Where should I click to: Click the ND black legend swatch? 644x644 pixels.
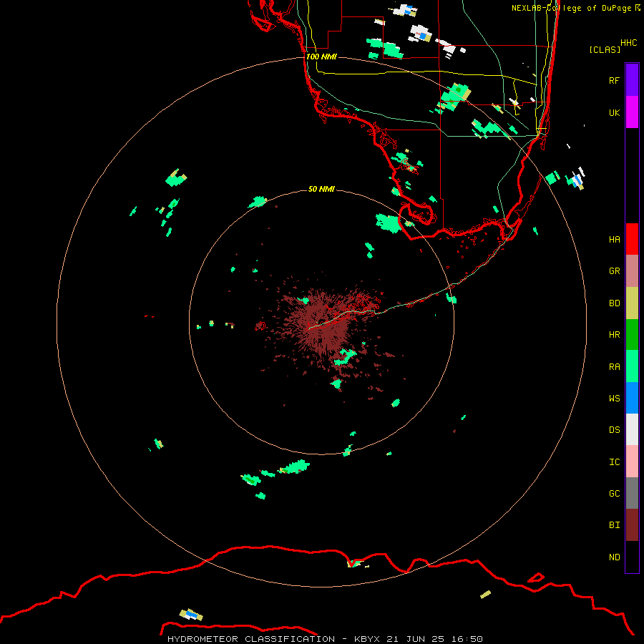[x=632, y=557]
